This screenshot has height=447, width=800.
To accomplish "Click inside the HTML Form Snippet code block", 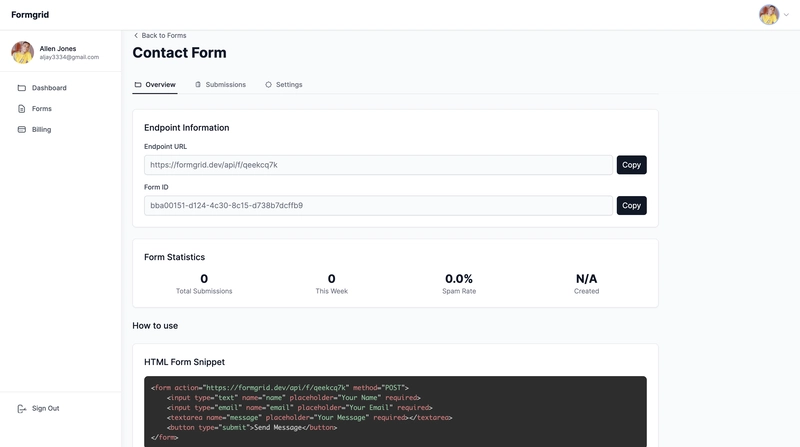I will coord(395,411).
